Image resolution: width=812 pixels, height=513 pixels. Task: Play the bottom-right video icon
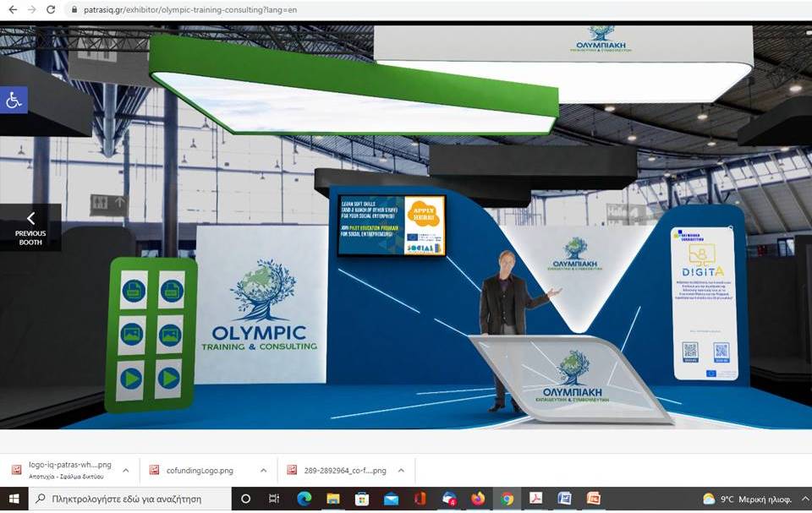coord(168,379)
